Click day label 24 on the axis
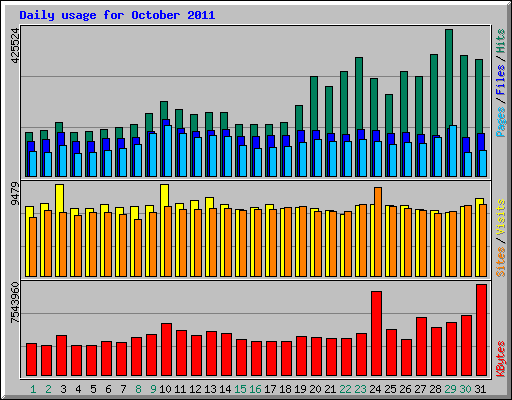 click(x=375, y=389)
